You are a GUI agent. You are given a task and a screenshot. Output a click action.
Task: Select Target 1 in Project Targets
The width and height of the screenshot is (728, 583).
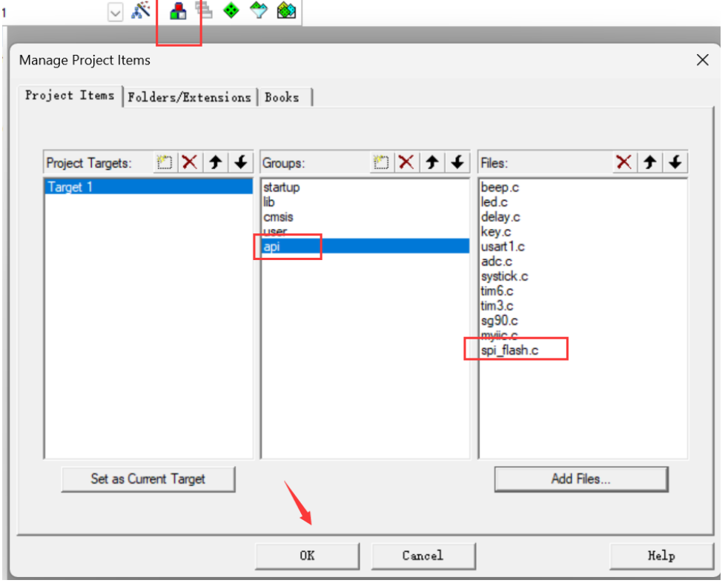coord(148,187)
